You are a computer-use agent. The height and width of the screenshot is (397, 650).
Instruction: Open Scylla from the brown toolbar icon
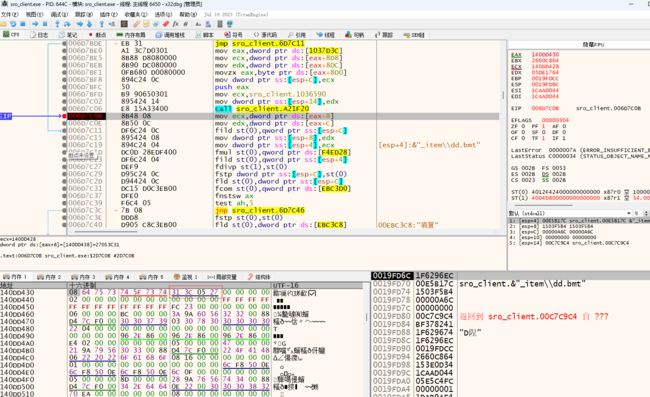(124, 24)
